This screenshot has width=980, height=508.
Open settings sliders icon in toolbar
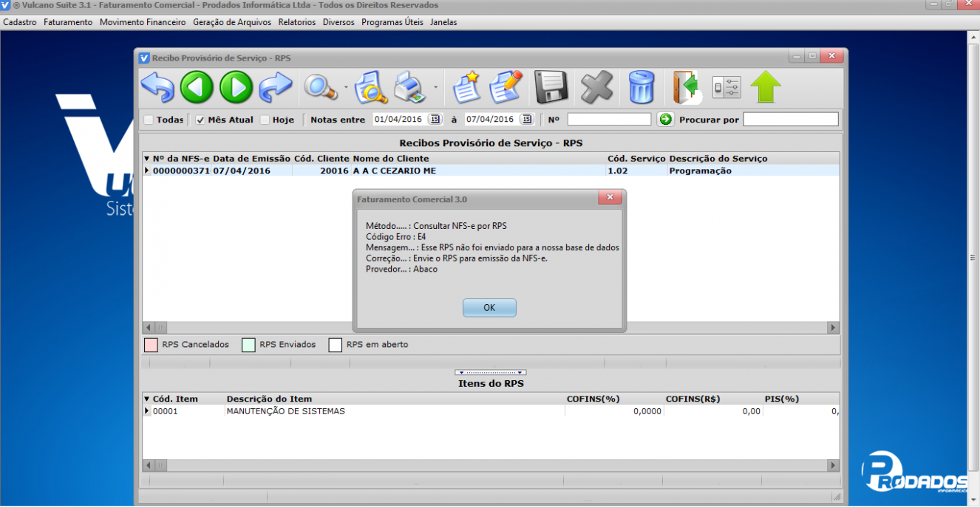tap(726, 88)
